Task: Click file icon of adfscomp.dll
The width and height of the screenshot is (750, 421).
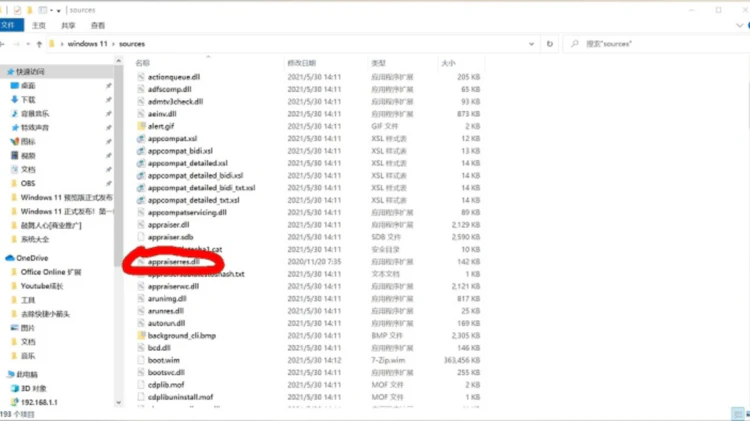Action: point(141,89)
